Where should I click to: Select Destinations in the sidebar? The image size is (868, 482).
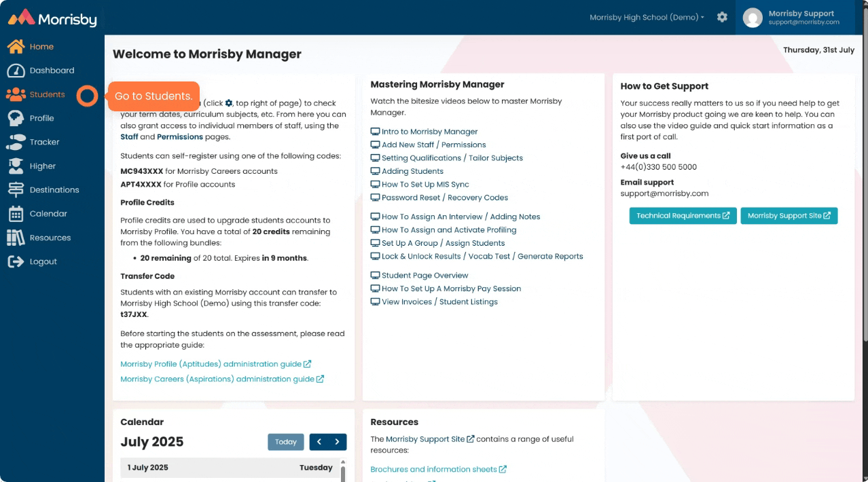[x=54, y=190]
